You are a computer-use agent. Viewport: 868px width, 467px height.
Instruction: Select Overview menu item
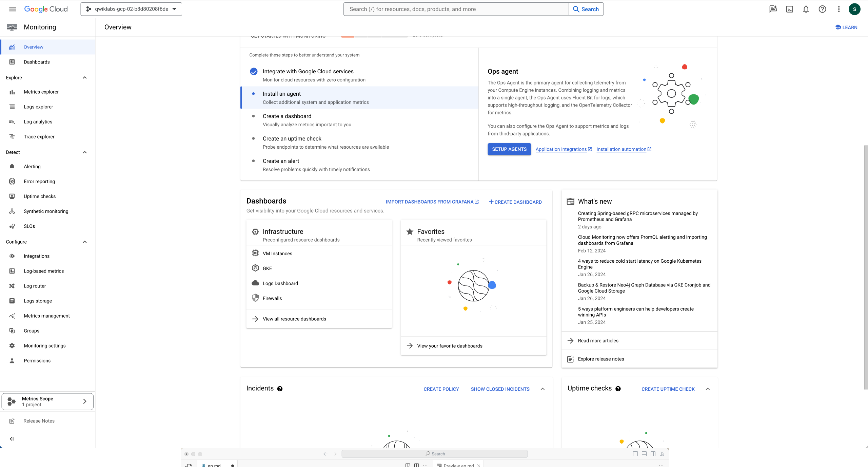33,46
